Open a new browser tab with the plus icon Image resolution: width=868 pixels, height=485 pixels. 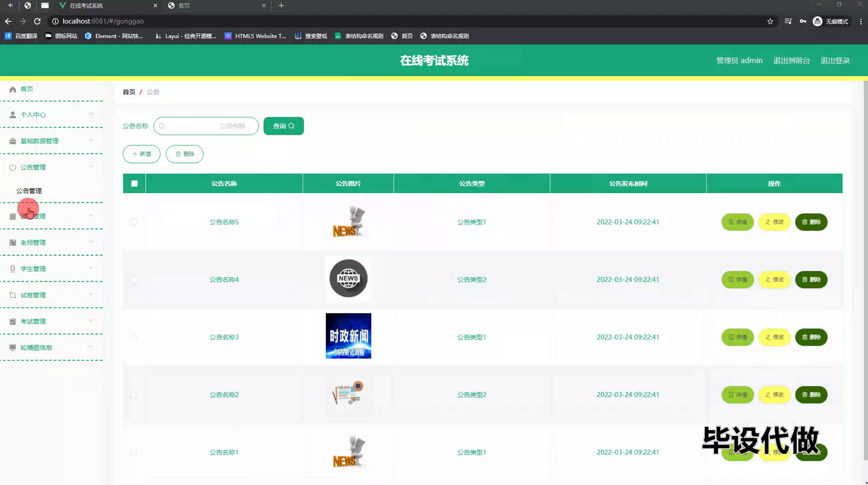tap(281, 5)
